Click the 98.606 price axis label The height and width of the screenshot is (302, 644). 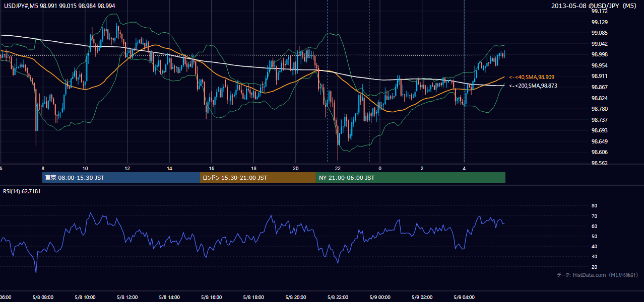(x=600, y=152)
